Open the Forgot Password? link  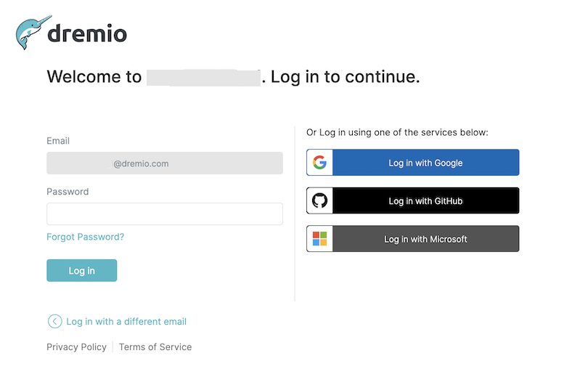[x=85, y=237]
